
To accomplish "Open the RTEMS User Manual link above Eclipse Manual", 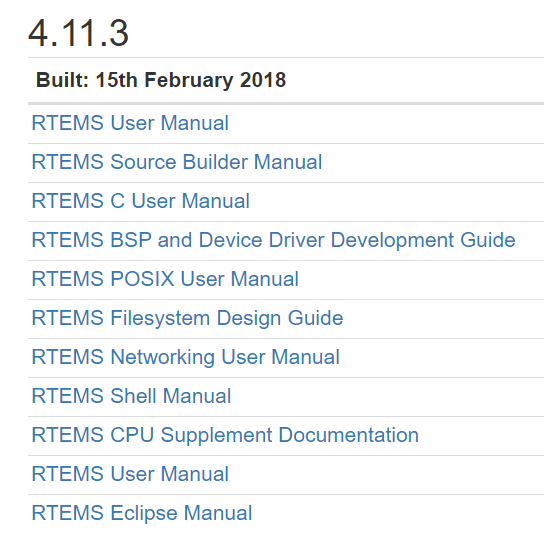I will pyautogui.click(x=130, y=474).
